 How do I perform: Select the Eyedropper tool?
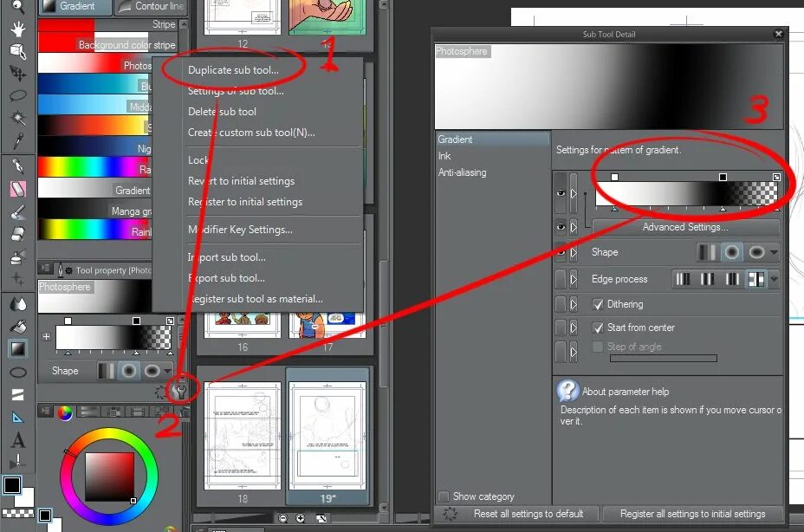click(18, 140)
